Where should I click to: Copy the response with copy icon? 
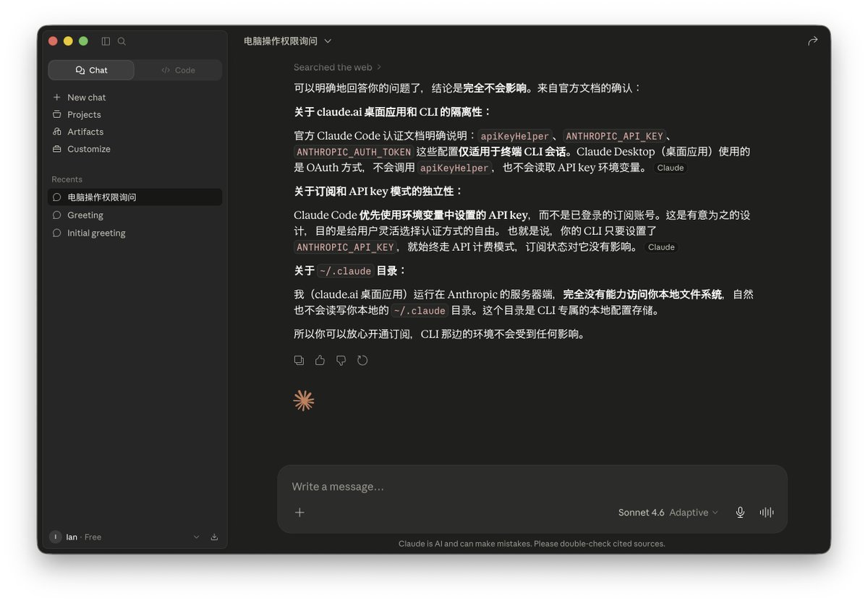(299, 360)
